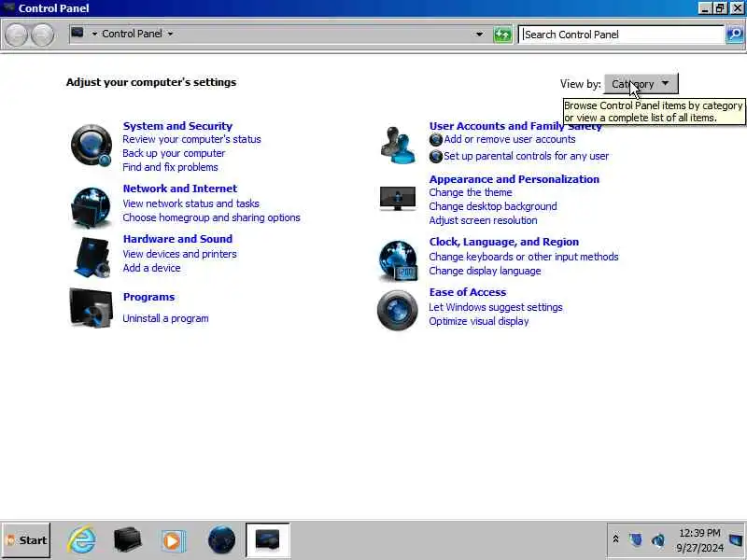Image resolution: width=747 pixels, height=560 pixels.
Task: Open the Network and Internet heading link
Action: (x=180, y=189)
